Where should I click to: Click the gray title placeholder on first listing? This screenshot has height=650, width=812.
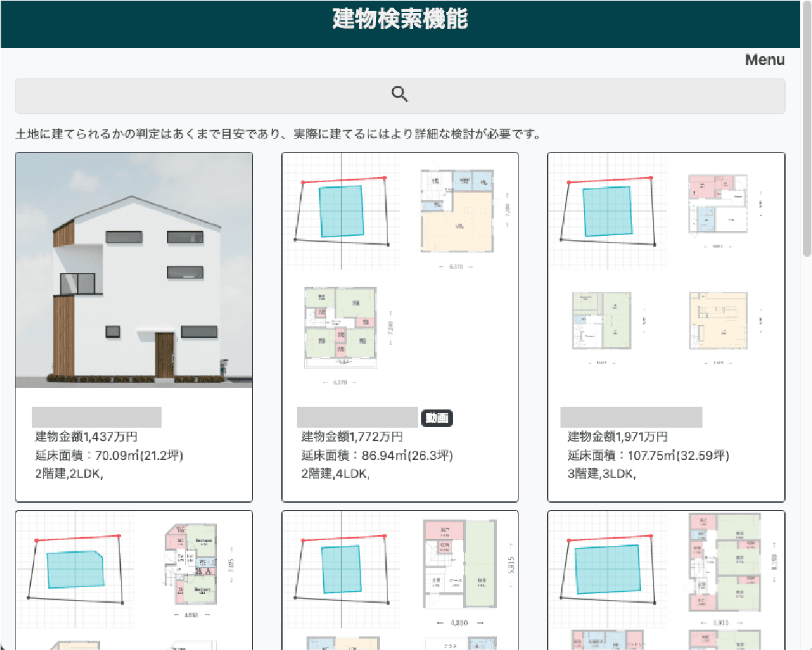[96, 417]
